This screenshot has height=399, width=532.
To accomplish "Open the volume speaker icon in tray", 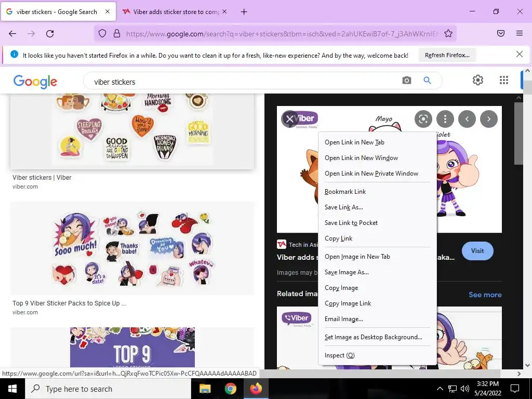I will (465, 389).
